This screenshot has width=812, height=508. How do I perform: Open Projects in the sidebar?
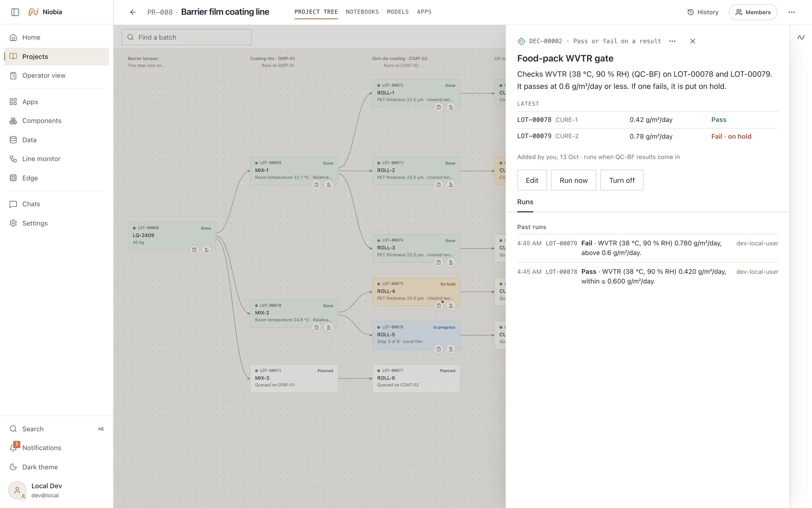click(57, 57)
